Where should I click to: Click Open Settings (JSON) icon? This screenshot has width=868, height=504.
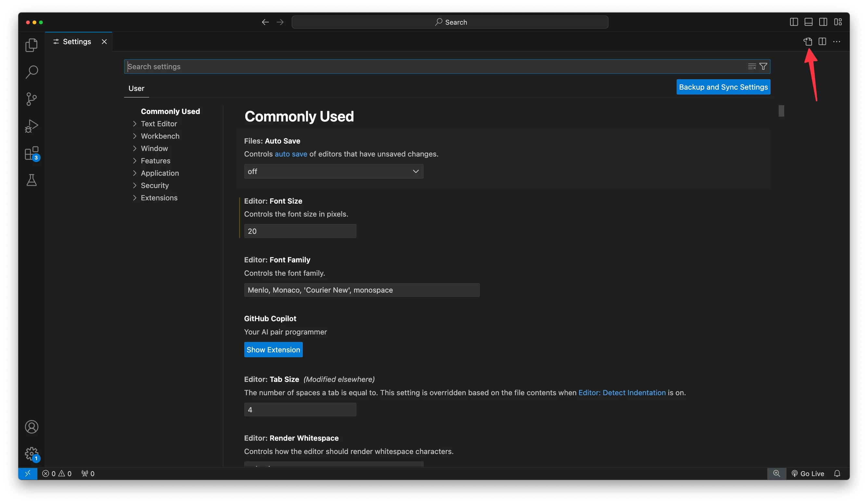pos(808,42)
